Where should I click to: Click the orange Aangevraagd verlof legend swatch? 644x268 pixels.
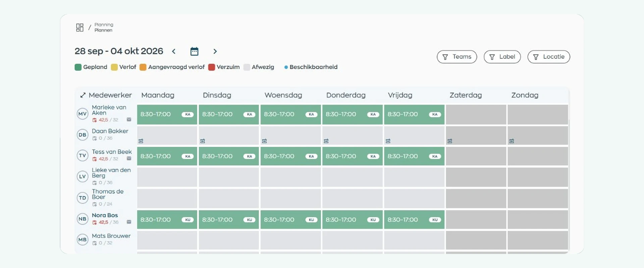[x=143, y=67]
